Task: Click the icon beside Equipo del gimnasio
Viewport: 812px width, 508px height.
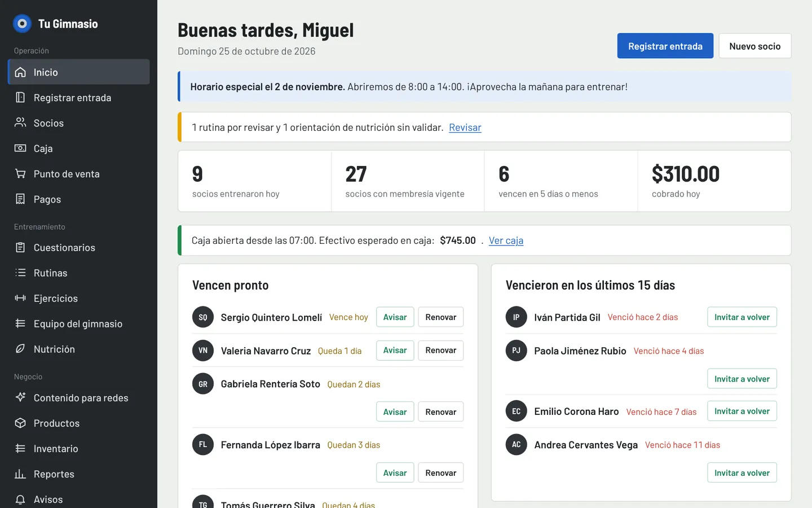Action: [20, 323]
